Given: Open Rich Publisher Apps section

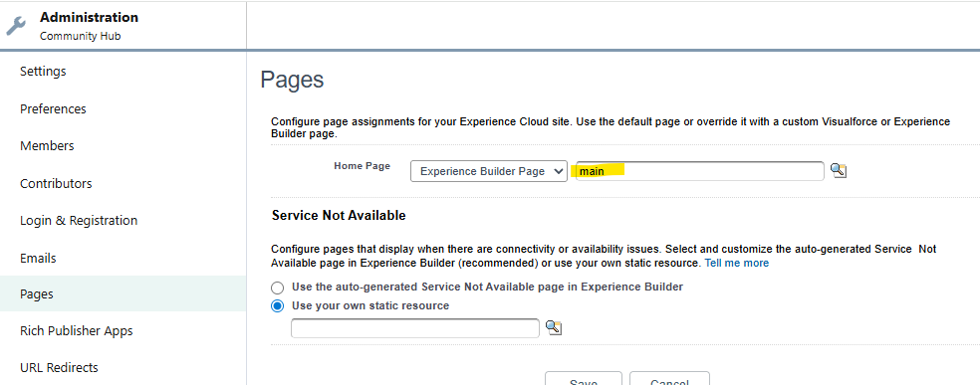Looking at the screenshot, I should coord(77,330).
